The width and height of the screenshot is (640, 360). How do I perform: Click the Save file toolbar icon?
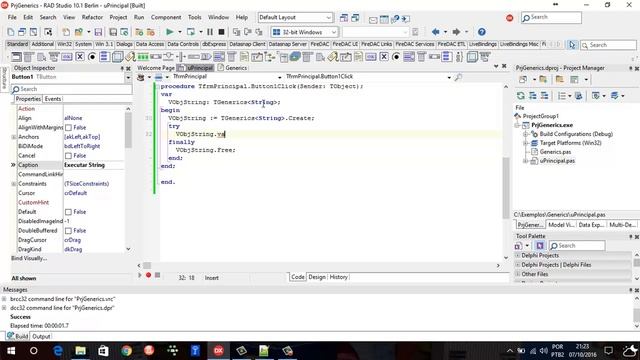98,32
